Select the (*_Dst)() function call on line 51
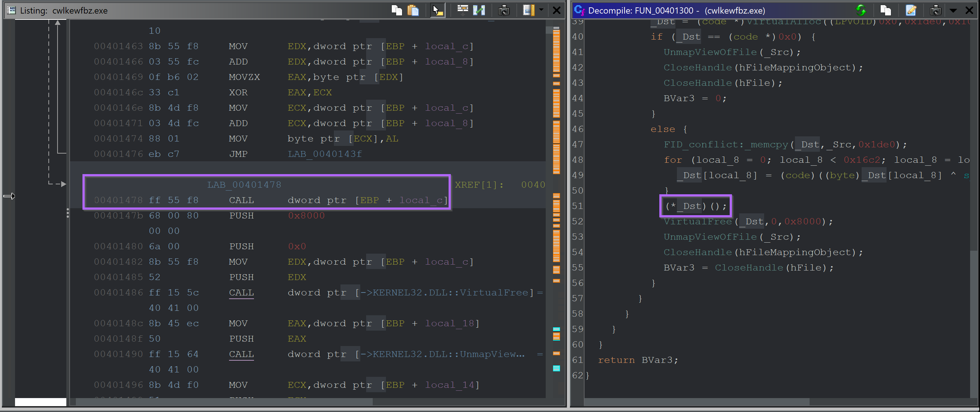Viewport: 980px width, 412px height. pos(695,205)
